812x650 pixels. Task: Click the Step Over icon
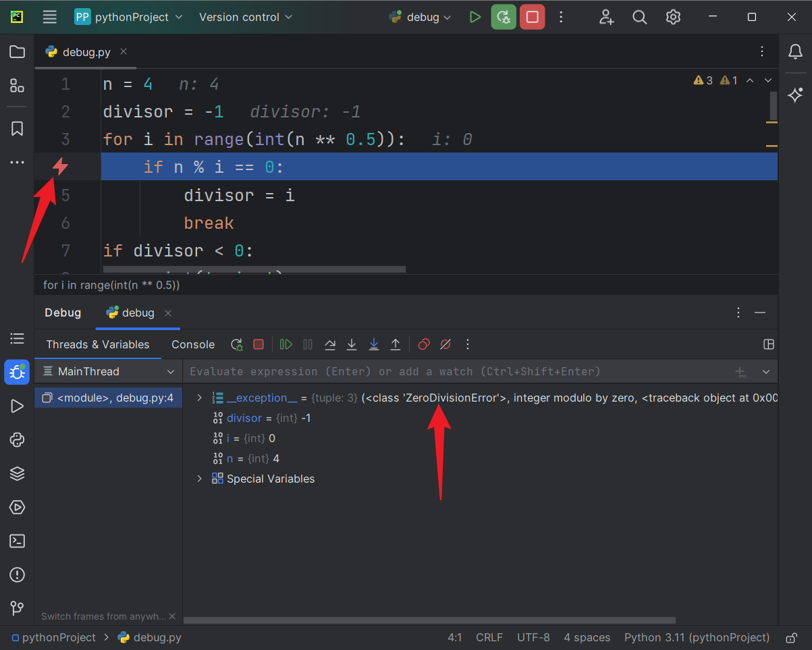pyautogui.click(x=330, y=344)
